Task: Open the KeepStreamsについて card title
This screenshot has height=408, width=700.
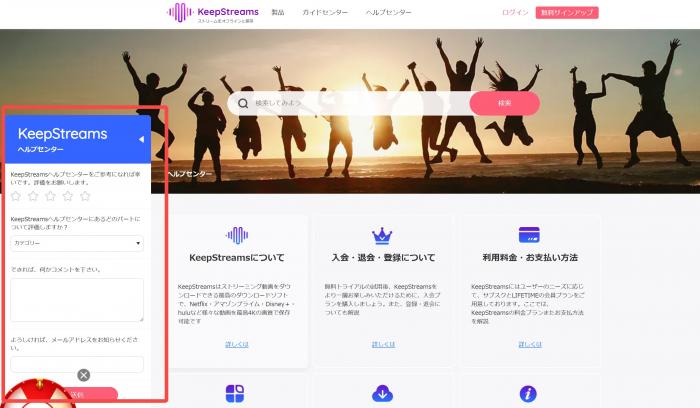Action: [237, 258]
